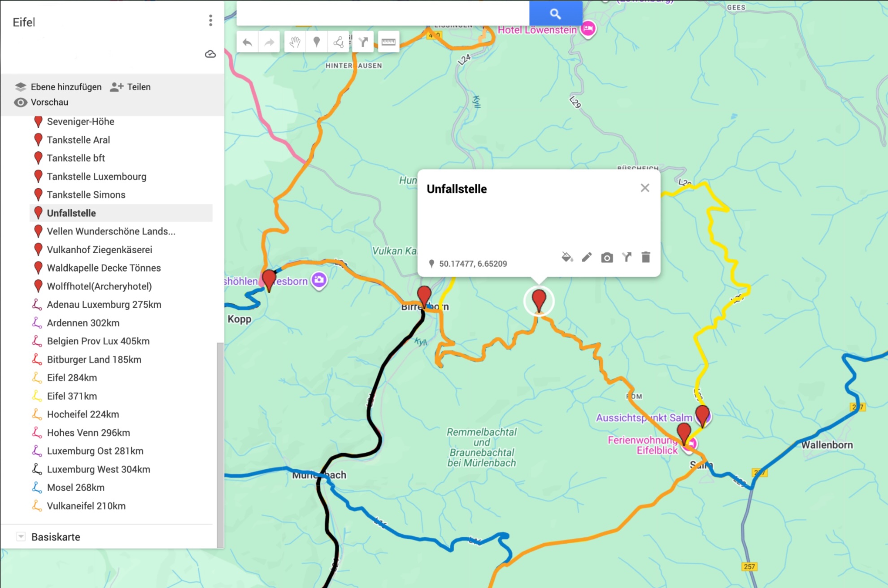Add photo using the camera icon
The width and height of the screenshot is (888, 588).
pos(607,258)
